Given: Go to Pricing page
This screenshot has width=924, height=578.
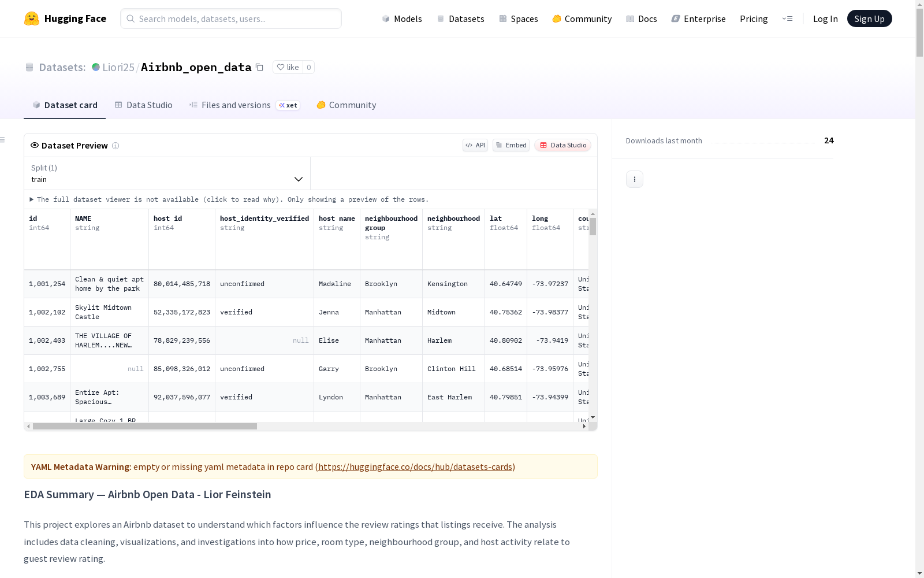Looking at the screenshot, I should (x=754, y=18).
